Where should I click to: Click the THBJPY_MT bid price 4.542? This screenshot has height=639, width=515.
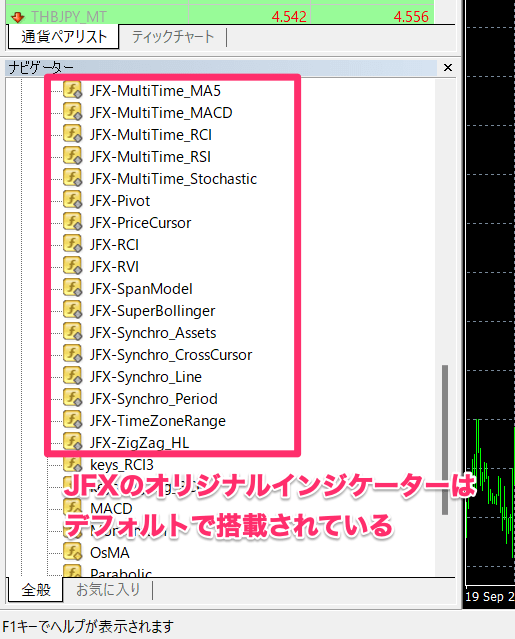click(289, 17)
